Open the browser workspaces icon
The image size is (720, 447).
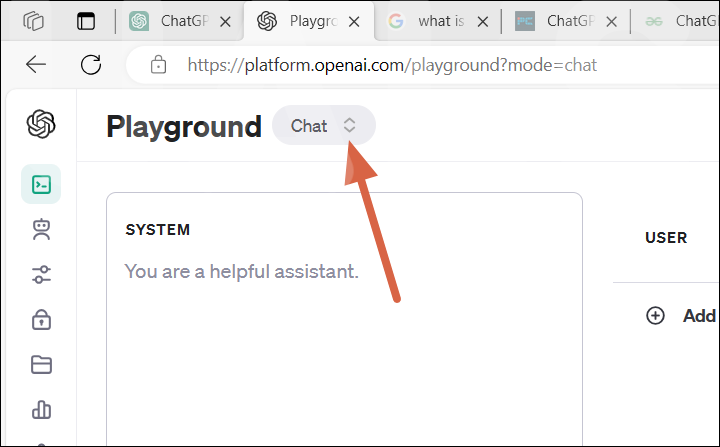(33, 21)
